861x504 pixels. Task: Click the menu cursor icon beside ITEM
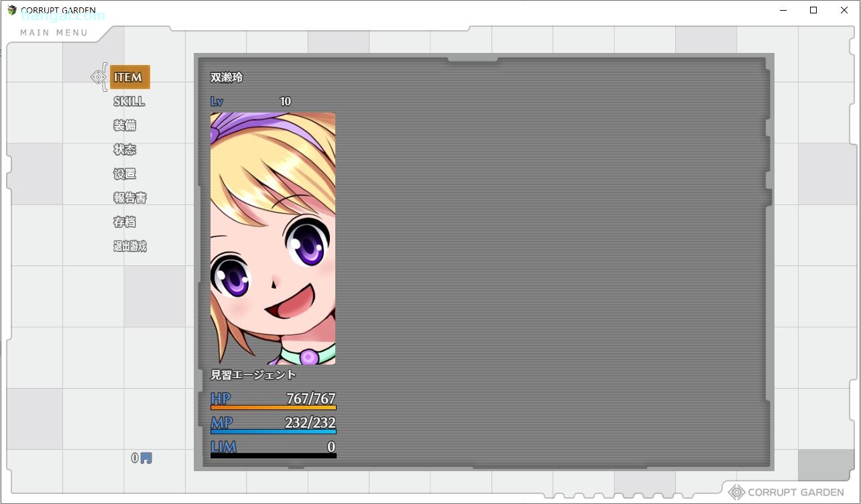99,77
